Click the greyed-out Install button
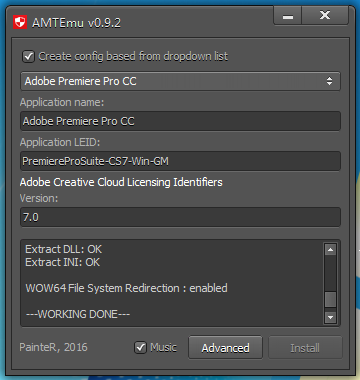 tap(305, 348)
